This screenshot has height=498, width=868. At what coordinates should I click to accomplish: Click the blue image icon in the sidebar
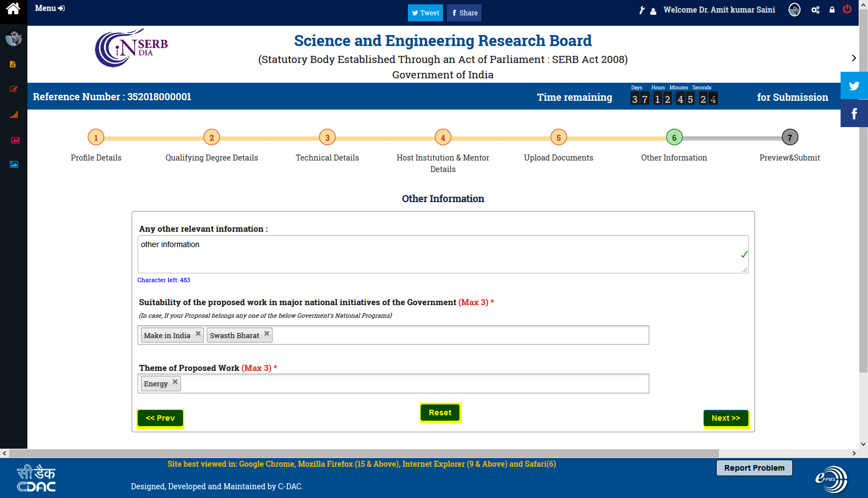pyautogui.click(x=14, y=164)
